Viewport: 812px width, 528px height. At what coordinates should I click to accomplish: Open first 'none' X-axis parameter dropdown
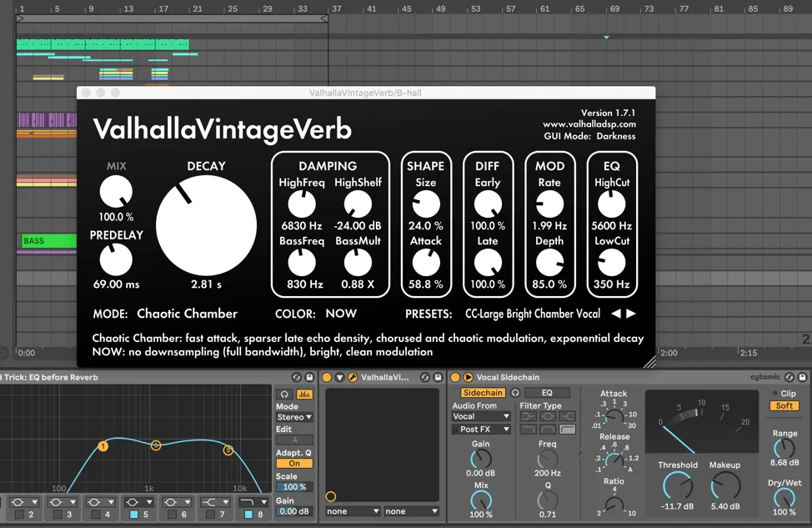pyautogui.click(x=353, y=511)
